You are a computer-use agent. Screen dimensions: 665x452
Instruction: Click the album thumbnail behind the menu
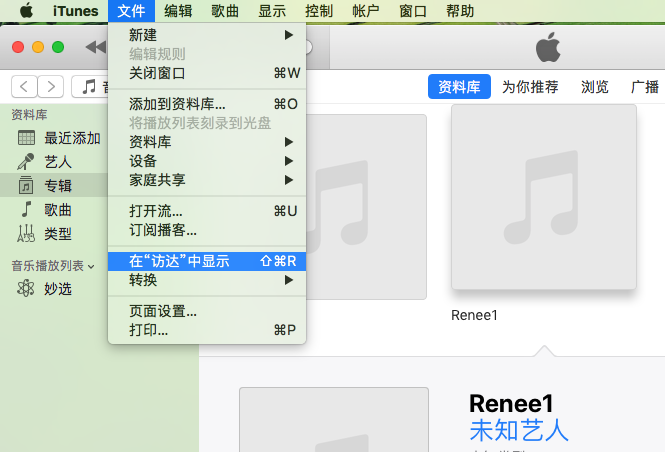366,207
